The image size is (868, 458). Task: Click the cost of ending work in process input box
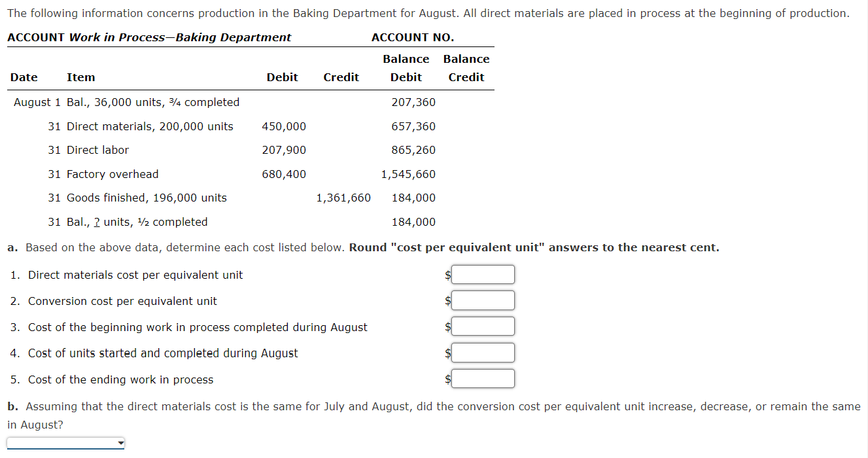[x=482, y=378]
